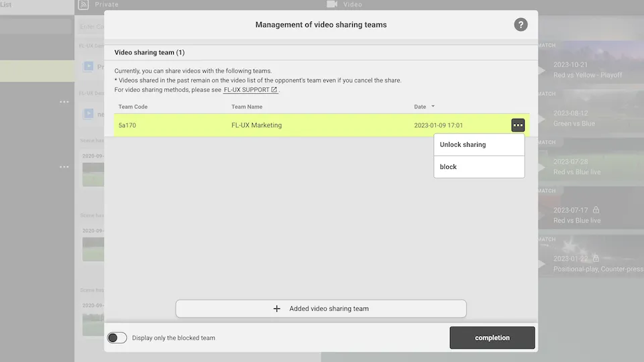Viewport: 644px width, 362px height.
Task: Click the lock icon beside 2023-07-17
Action: (x=596, y=210)
